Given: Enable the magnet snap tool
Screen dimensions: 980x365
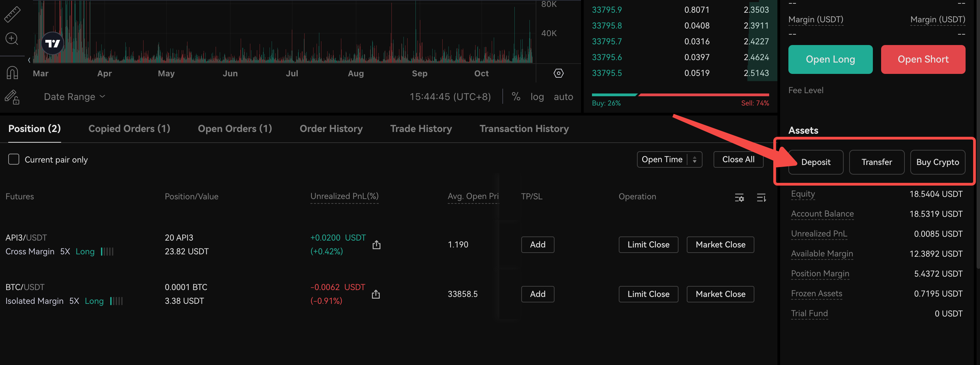Looking at the screenshot, I should (x=12, y=72).
